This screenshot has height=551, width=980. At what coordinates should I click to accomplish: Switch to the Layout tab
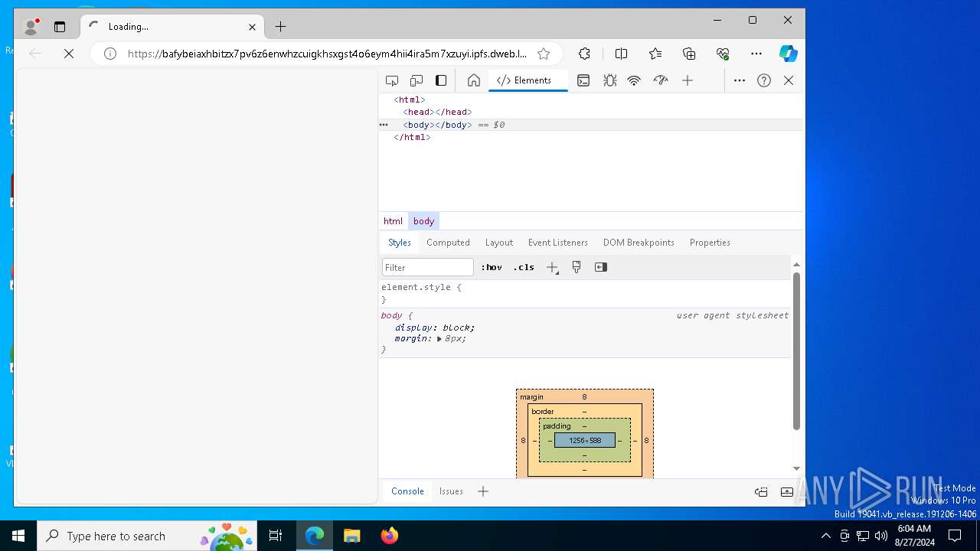[499, 243]
